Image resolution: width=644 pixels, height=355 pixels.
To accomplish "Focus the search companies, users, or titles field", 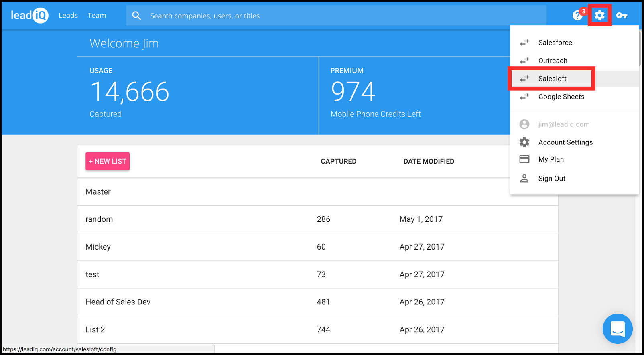I will (x=336, y=16).
